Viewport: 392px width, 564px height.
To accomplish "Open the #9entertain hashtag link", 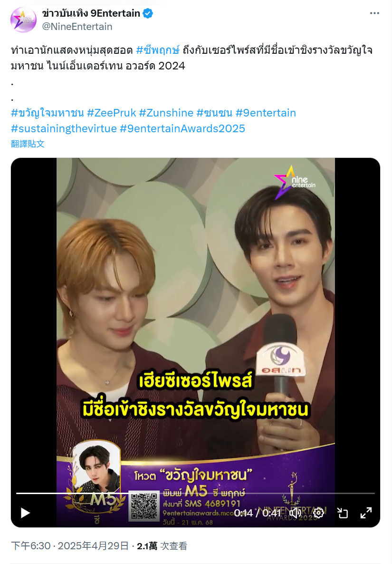I will [x=266, y=113].
